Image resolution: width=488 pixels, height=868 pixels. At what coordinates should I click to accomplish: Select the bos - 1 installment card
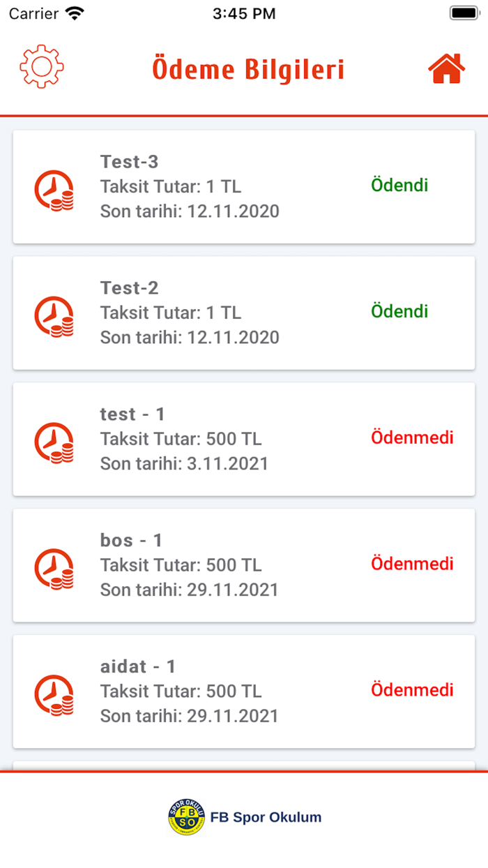244,565
